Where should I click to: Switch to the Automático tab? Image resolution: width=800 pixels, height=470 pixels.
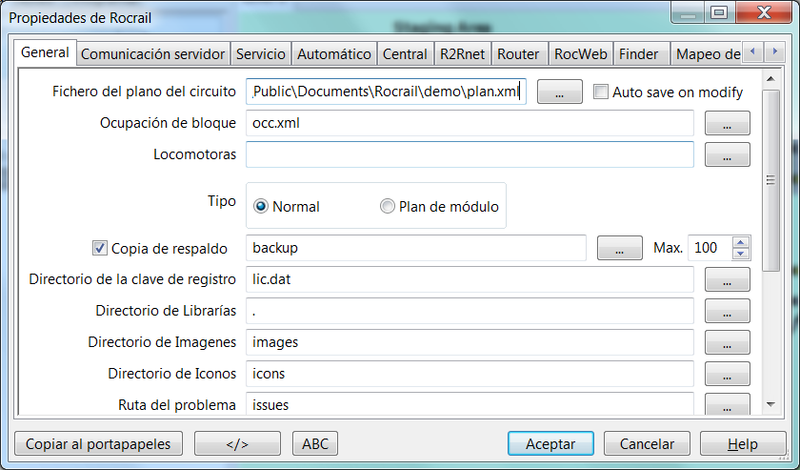pos(334,54)
